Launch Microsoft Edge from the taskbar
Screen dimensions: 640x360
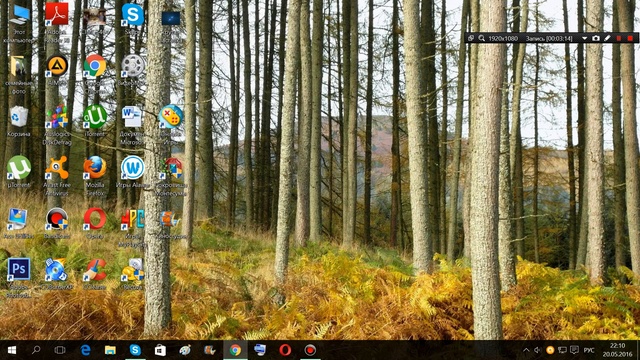85,350
